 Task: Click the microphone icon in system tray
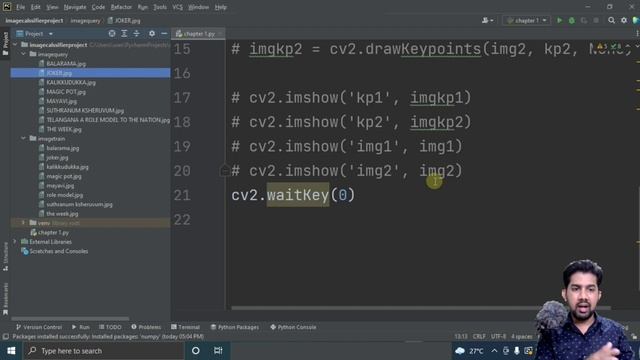[517, 351]
